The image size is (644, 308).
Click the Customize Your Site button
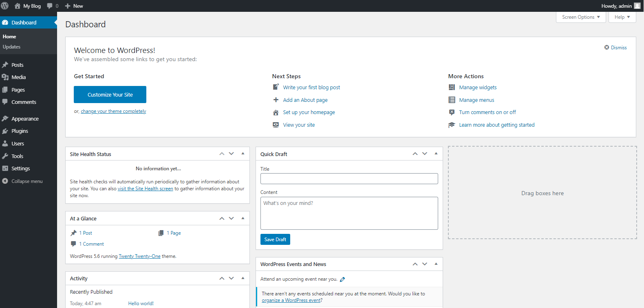point(110,95)
